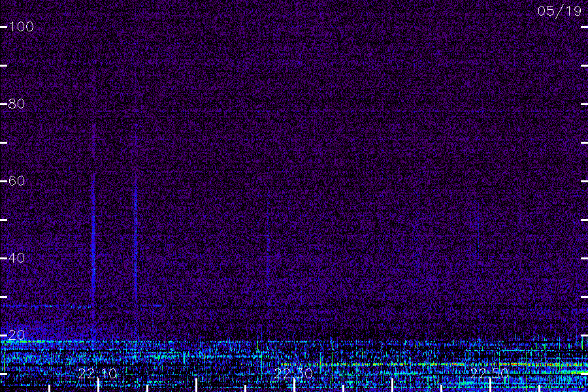Click the 80 frequency axis label
588x392 pixels.
[x=16, y=103]
